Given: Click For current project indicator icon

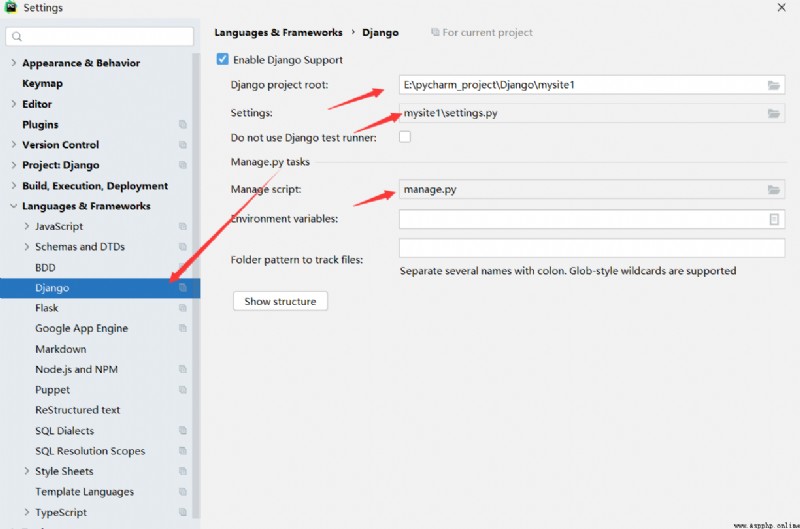Looking at the screenshot, I should 435,32.
